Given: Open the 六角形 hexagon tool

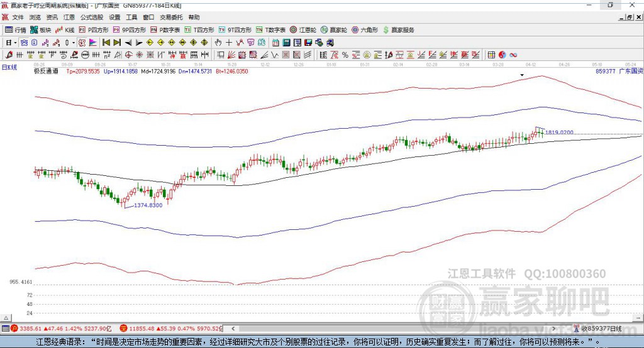Looking at the screenshot, I should [x=365, y=30].
